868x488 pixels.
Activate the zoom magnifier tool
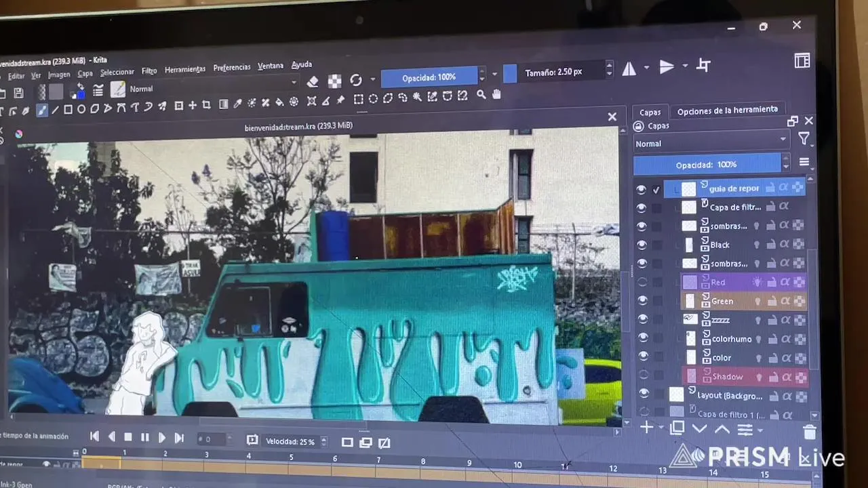click(x=481, y=95)
